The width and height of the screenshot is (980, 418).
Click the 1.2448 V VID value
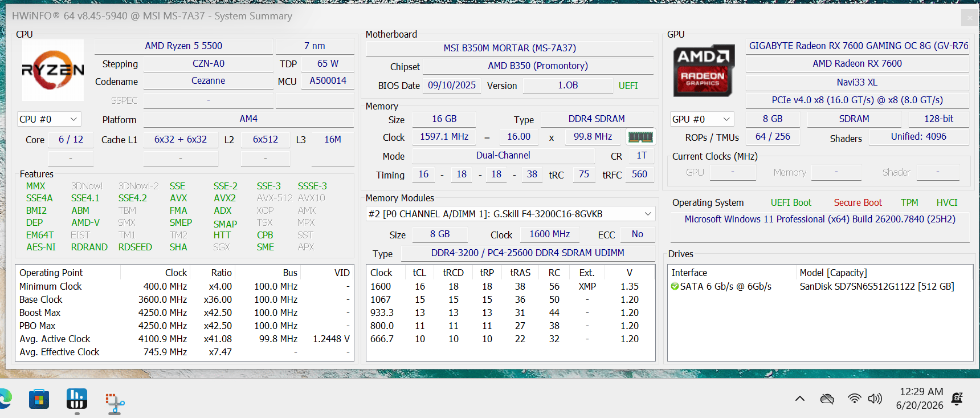[331, 339]
